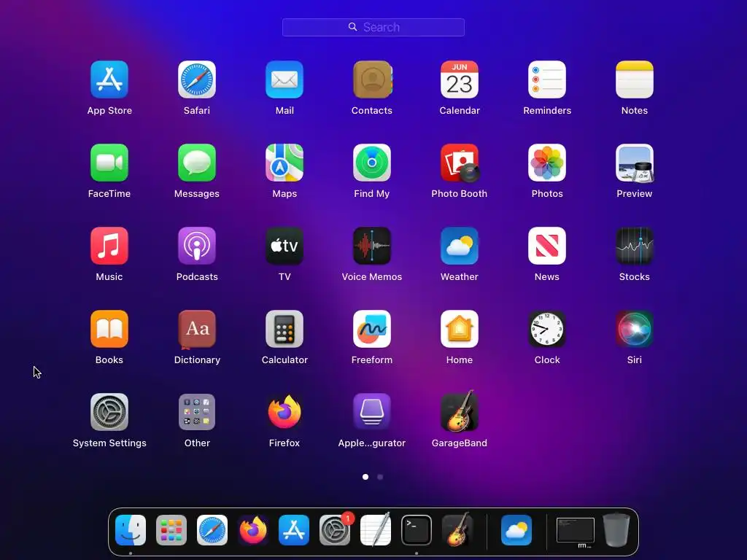Viewport: 747px width, 560px height.
Task: Open GarageBand from the Dock
Action: point(457,529)
